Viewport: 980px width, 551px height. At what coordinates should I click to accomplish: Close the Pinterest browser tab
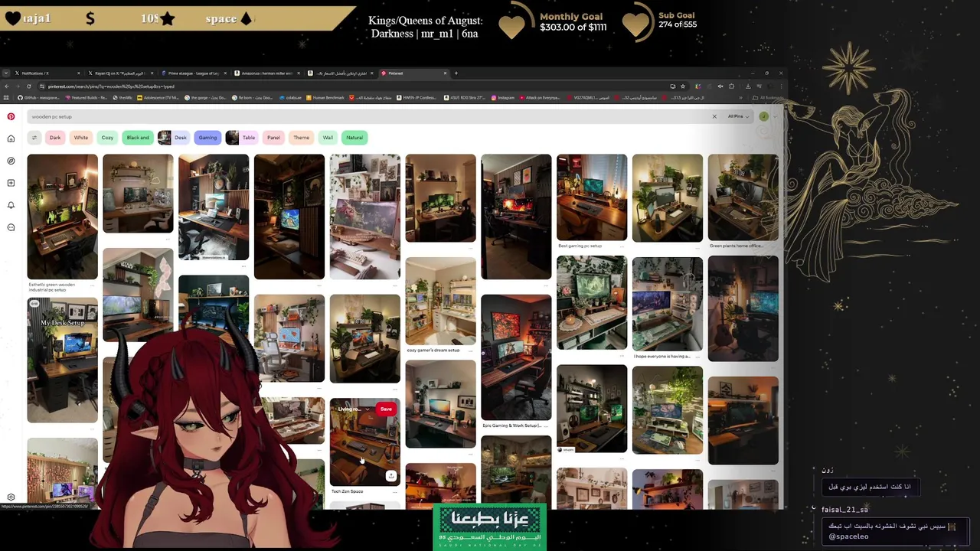click(x=445, y=73)
